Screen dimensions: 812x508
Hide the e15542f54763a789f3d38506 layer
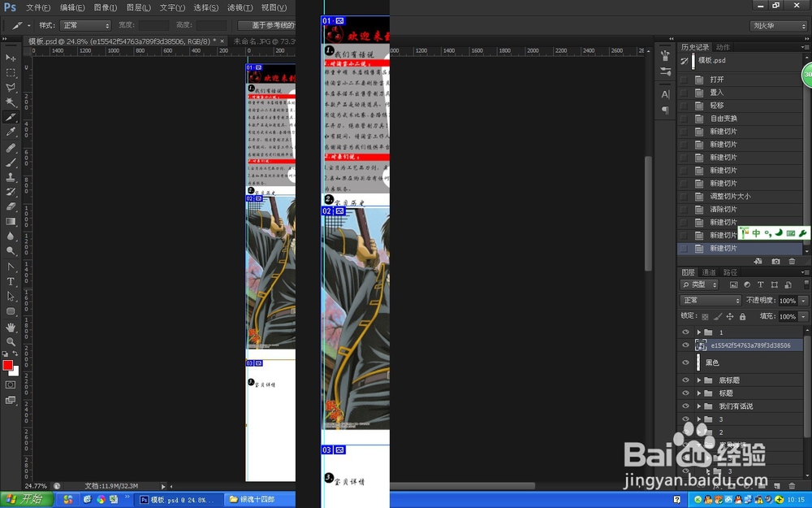click(685, 345)
